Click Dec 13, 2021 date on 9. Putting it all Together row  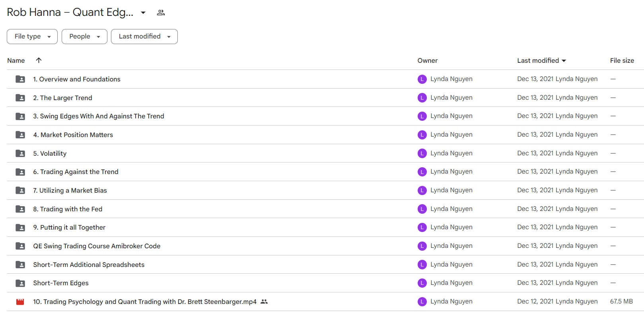tap(535, 227)
